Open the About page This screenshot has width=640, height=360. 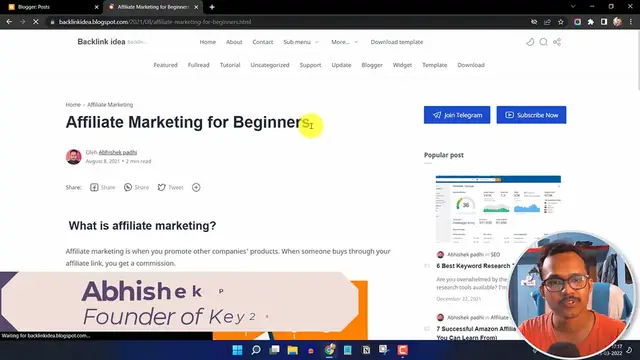click(x=234, y=42)
